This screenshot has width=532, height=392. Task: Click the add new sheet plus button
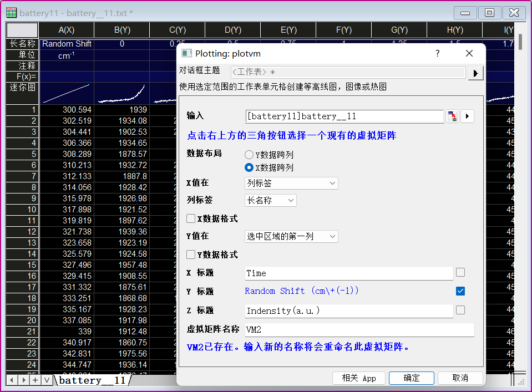tap(35, 380)
